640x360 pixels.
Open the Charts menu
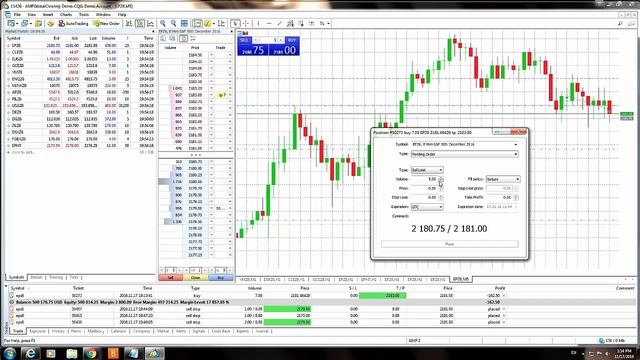tap(66, 14)
